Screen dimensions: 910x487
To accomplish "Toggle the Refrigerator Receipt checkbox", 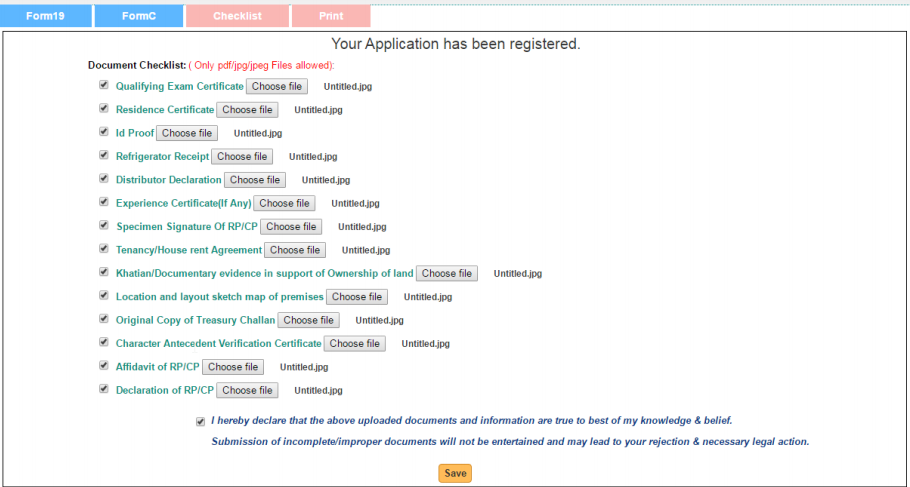I will pyautogui.click(x=103, y=156).
